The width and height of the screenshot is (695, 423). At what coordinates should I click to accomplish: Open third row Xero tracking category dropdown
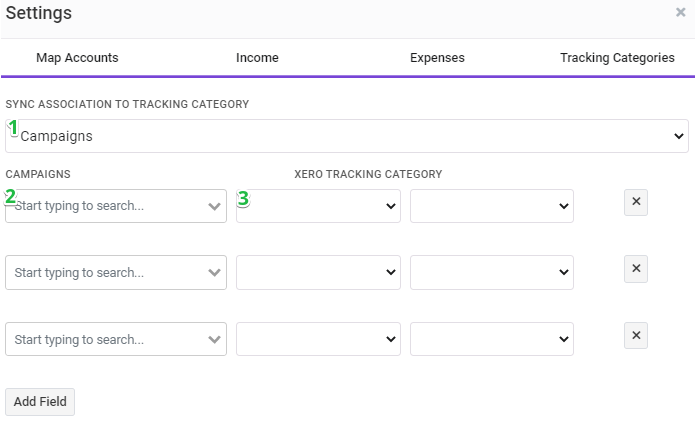click(318, 339)
